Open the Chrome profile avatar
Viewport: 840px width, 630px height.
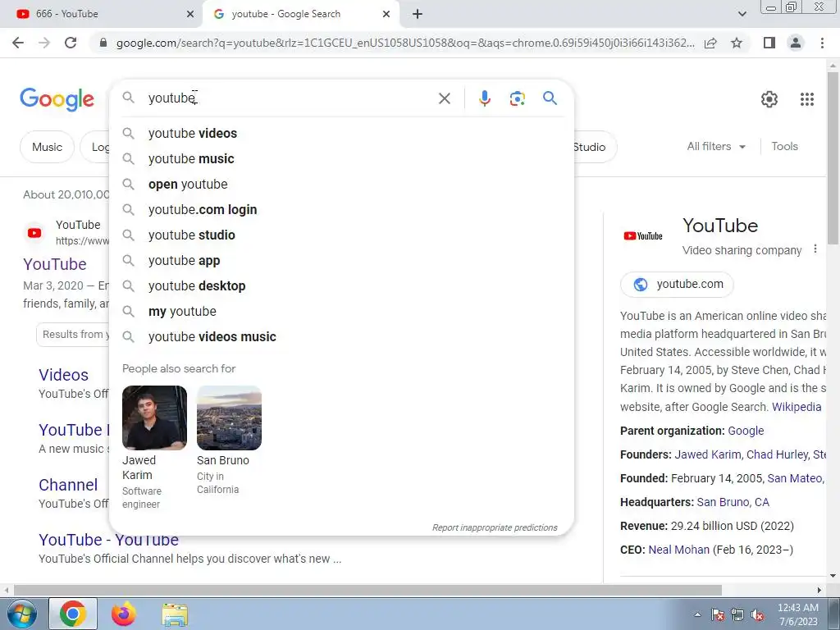coord(796,43)
